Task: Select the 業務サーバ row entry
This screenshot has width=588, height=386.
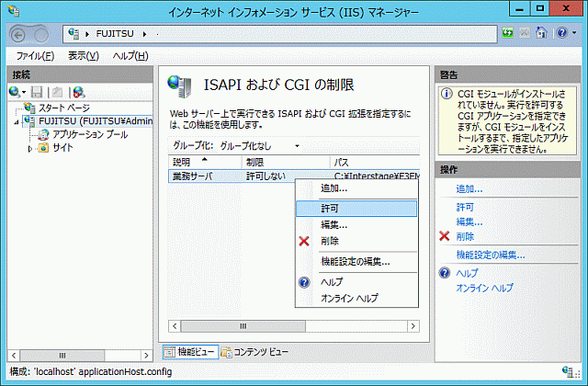Action: [x=192, y=176]
